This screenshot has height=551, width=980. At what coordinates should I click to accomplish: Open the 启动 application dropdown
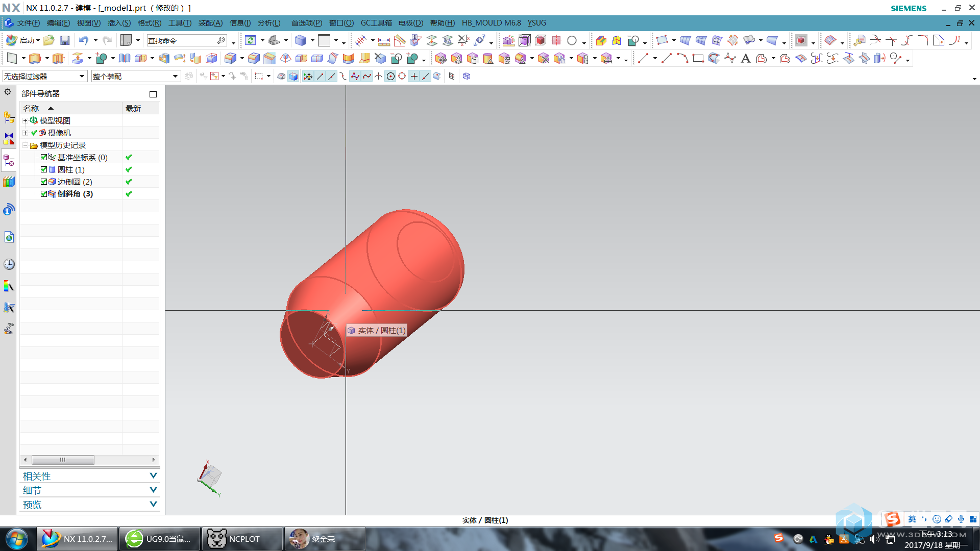[x=23, y=40]
